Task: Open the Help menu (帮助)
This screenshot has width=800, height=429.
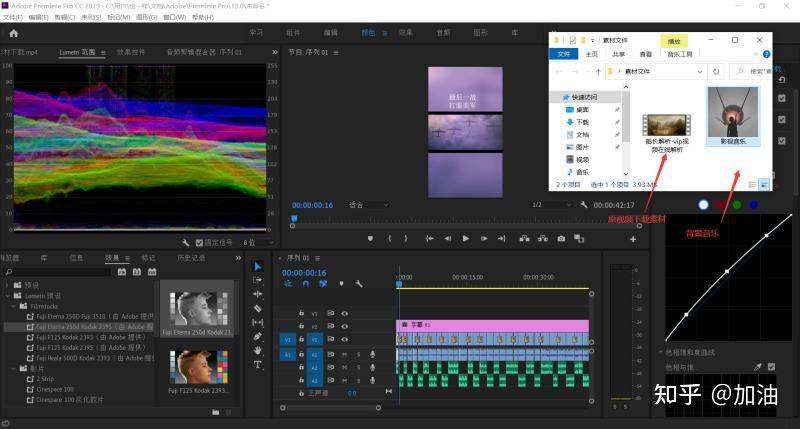Action: [203, 17]
